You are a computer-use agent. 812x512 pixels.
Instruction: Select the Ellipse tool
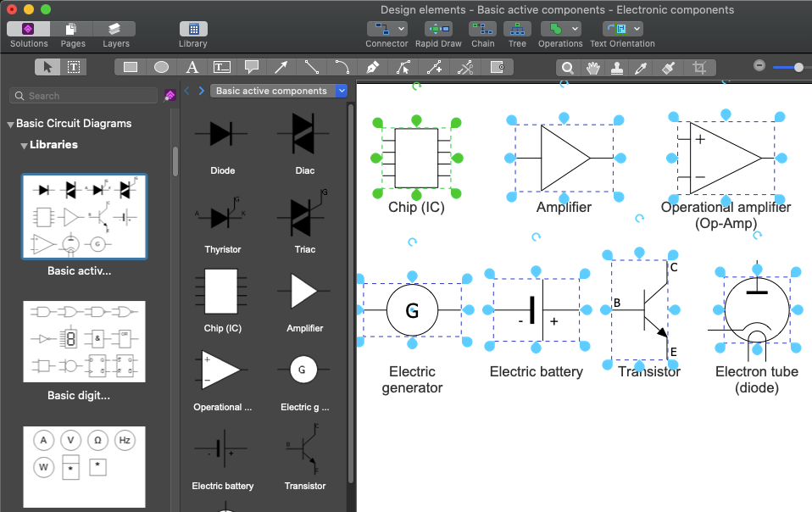[162, 66]
